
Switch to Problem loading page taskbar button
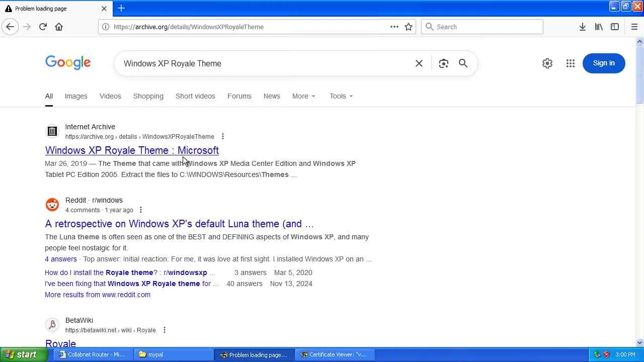(254, 354)
